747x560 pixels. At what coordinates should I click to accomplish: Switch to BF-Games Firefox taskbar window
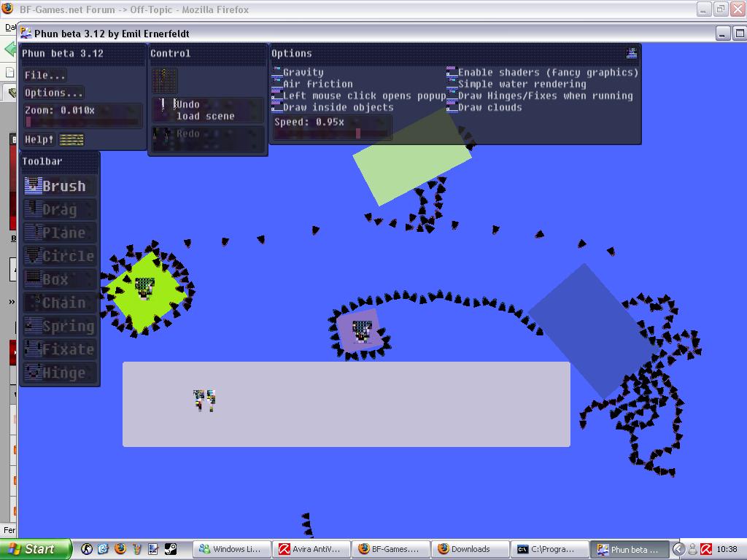coord(390,549)
